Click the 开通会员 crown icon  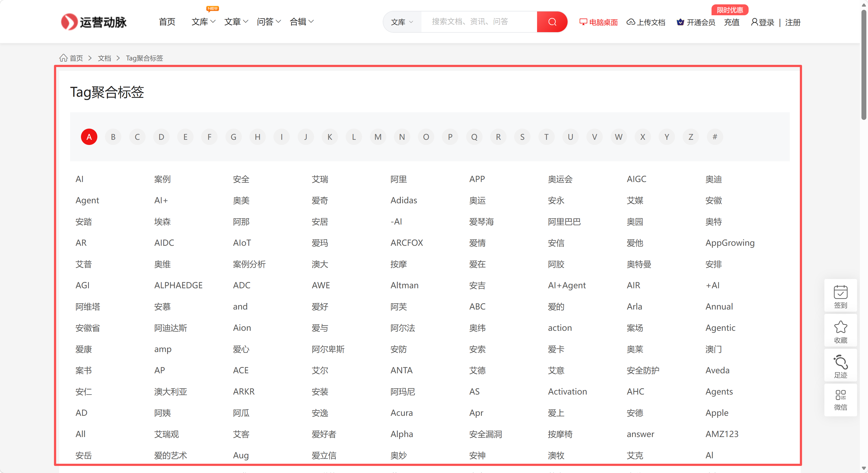click(680, 22)
